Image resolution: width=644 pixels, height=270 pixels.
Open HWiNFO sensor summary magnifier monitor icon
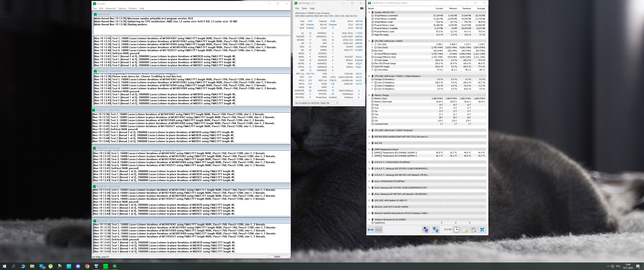click(x=426, y=230)
